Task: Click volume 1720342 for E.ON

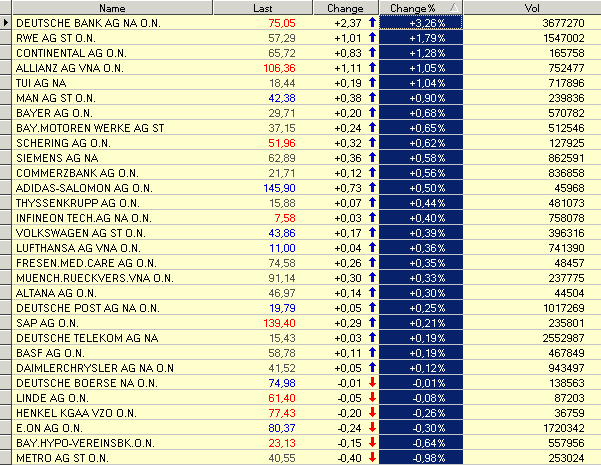Action: pyautogui.click(x=563, y=428)
